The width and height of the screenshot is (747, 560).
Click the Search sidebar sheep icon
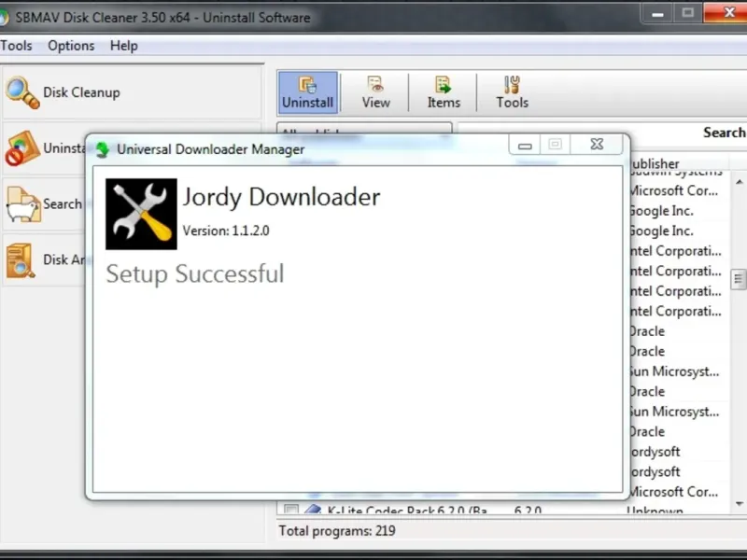23,204
